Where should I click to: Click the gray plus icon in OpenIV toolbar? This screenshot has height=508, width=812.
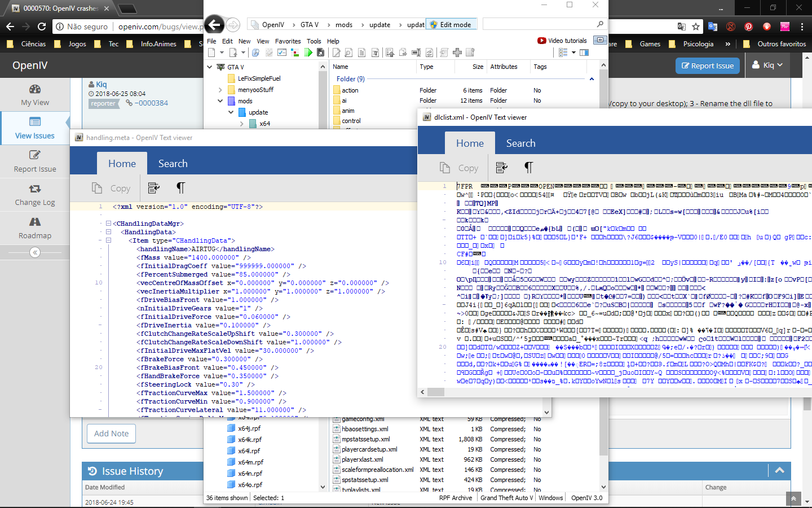click(457, 52)
